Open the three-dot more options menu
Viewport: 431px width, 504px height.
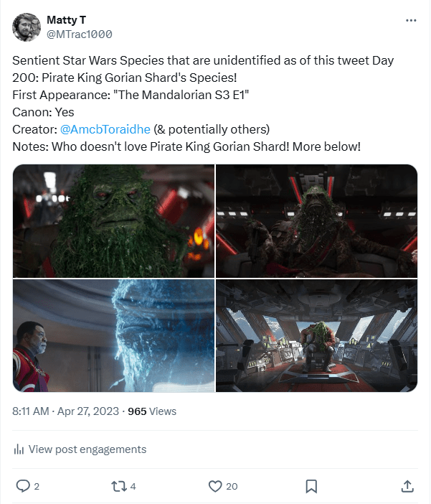tap(411, 21)
